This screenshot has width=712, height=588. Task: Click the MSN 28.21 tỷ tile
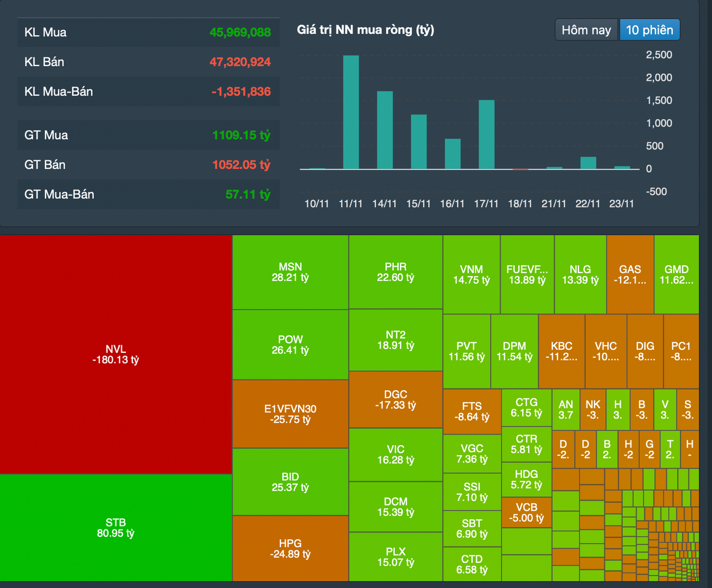(x=290, y=272)
